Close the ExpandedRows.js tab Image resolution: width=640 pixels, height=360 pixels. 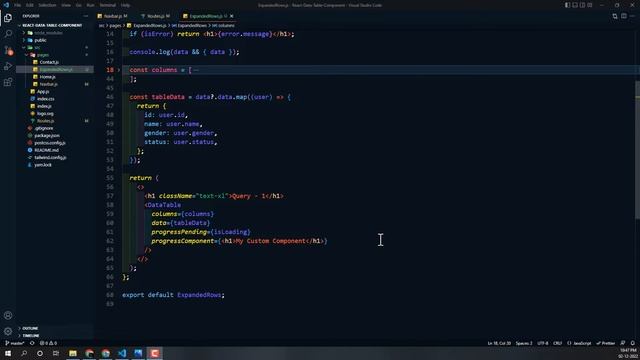tap(231, 16)
